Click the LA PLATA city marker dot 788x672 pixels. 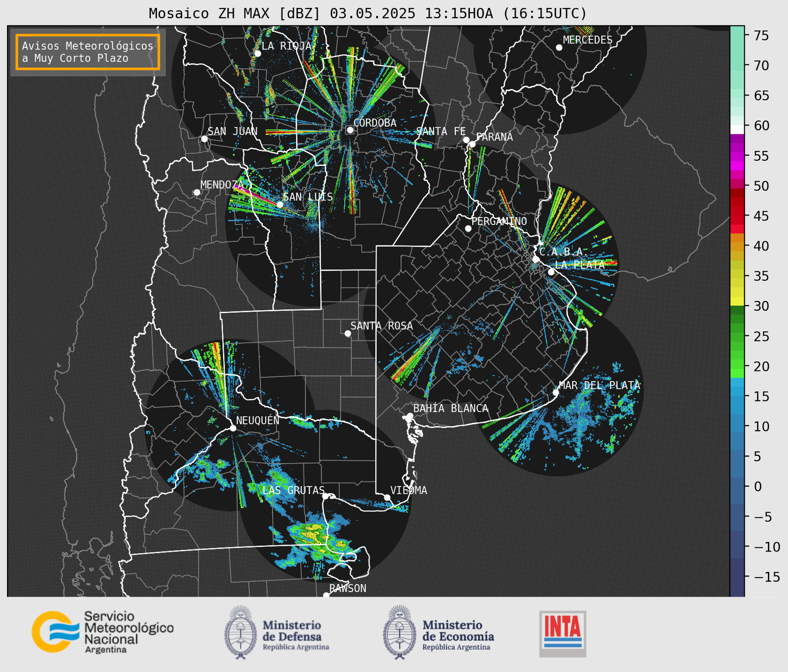click(551, 272)
